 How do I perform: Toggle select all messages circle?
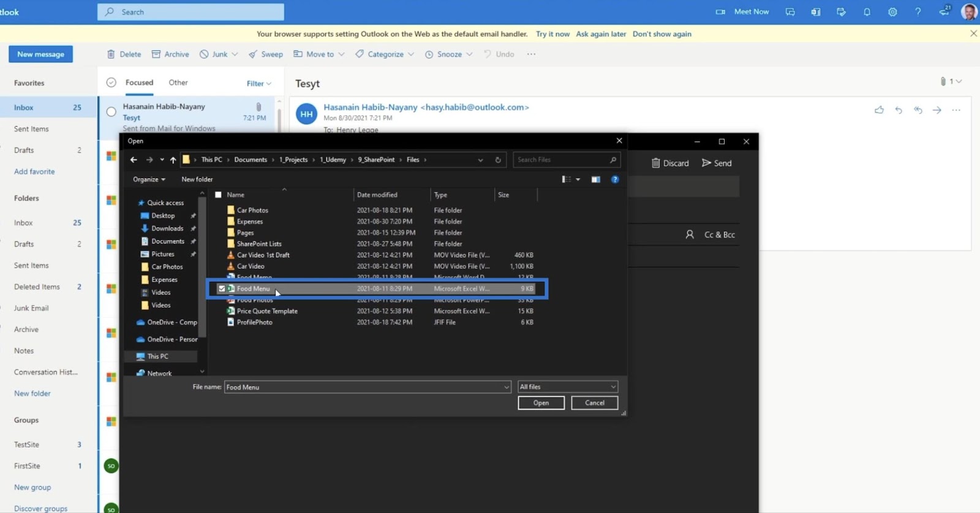coord(111,83)
